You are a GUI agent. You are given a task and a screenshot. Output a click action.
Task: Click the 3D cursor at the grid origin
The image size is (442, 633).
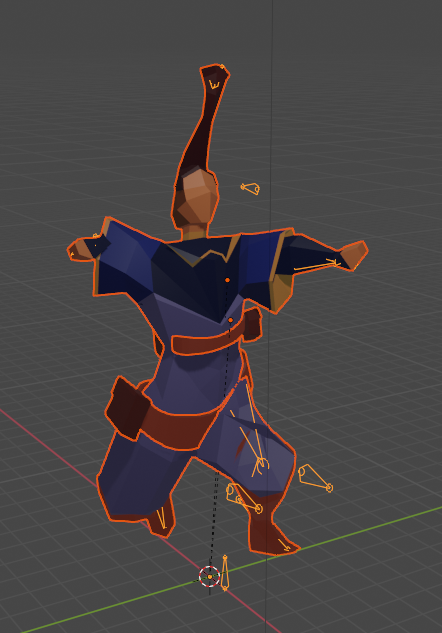point(209,576)
